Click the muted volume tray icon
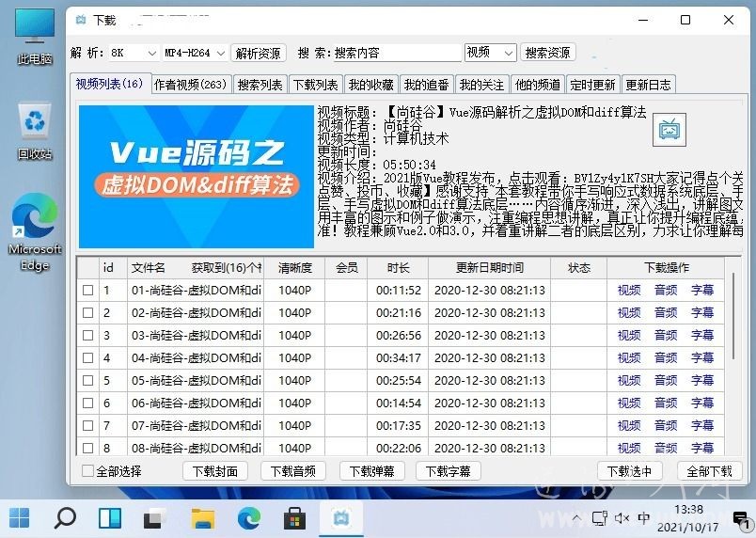 [x=622, y=518]
